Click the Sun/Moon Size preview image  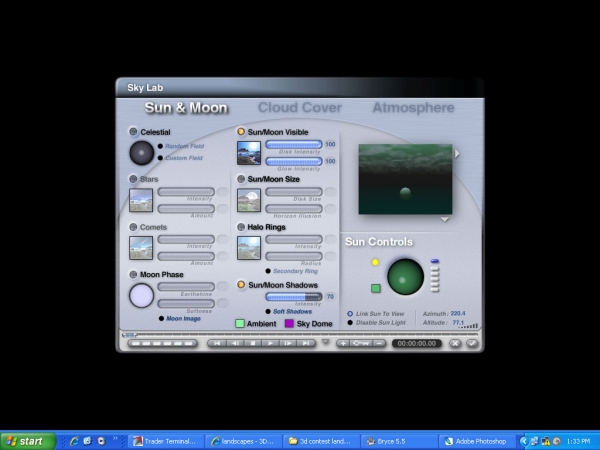point(249,200)
